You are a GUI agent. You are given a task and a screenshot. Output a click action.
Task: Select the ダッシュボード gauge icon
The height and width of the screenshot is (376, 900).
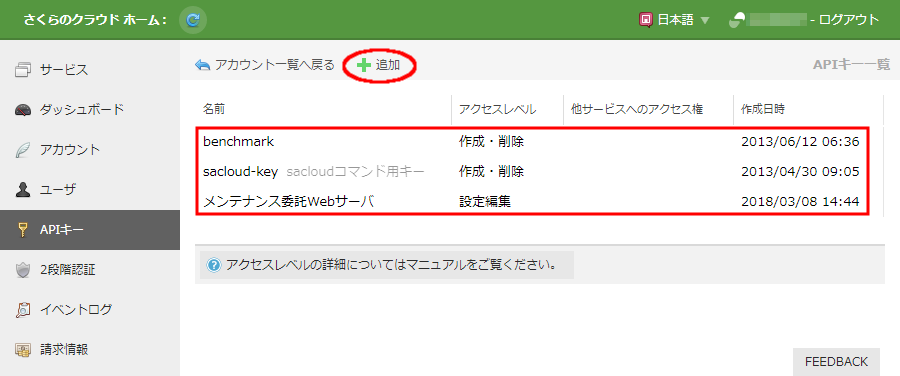(x=22, y=110)
